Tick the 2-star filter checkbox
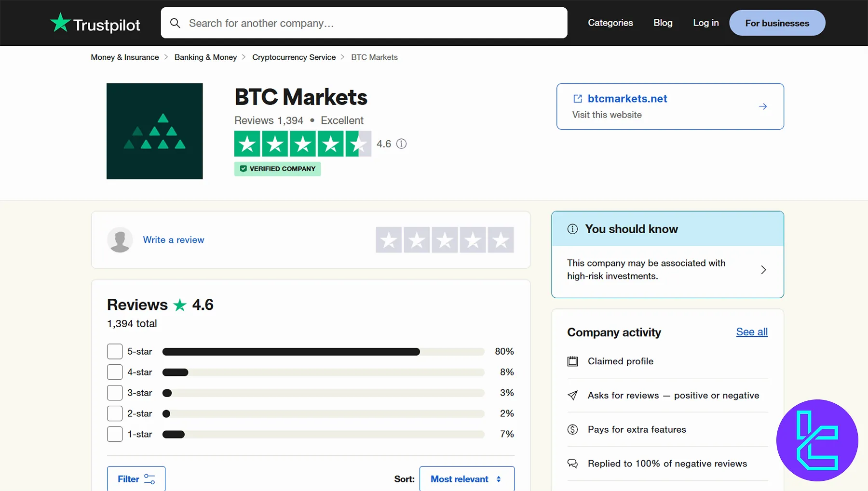 tap(115, 413)
